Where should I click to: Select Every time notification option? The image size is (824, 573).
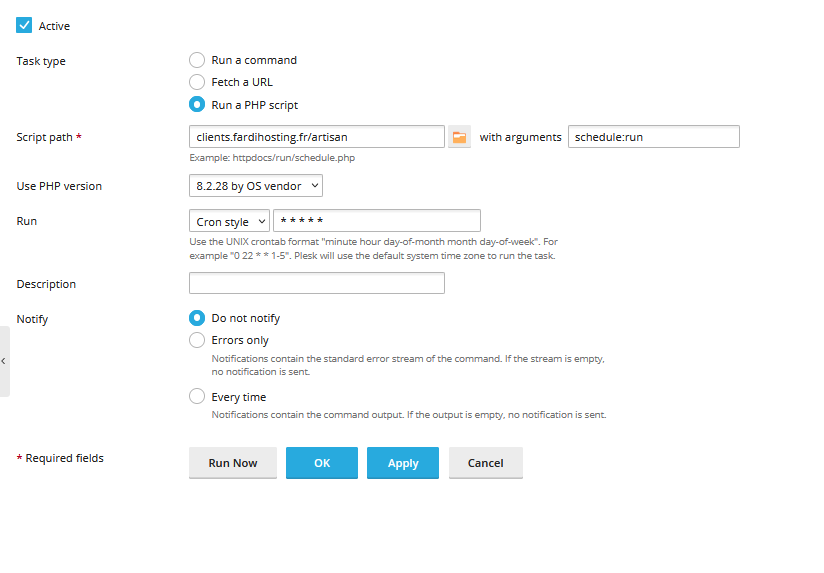[x=197, y=397]
